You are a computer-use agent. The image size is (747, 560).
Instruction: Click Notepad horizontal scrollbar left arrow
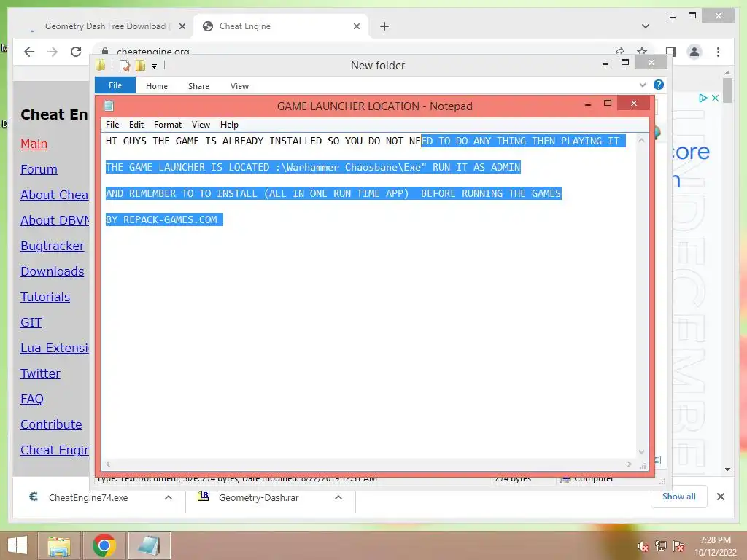[108, 464]
